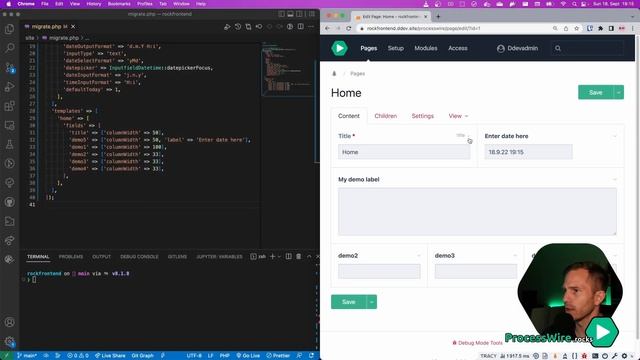Open notifications bell in VS Code status bar
The width and height of the screenshot is (640, 360).
[311, 356]
